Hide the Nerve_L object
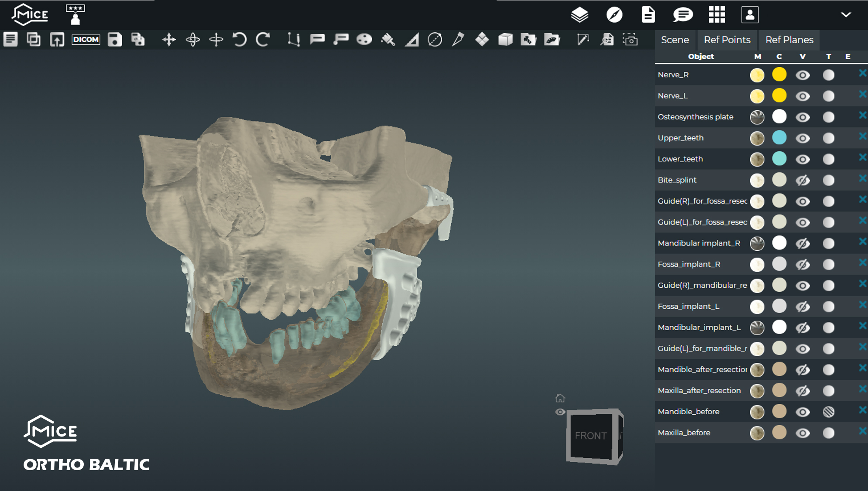 (803, 96)
